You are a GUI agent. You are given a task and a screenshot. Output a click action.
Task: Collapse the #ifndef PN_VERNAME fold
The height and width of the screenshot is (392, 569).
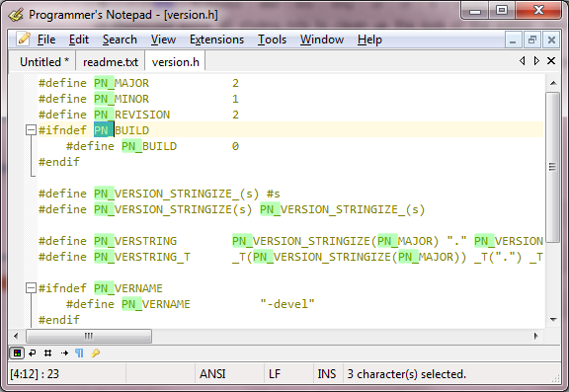[32, 288]
